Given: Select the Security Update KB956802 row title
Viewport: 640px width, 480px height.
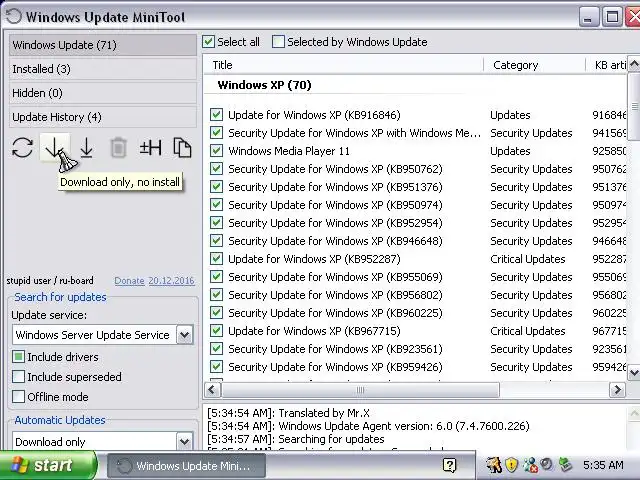Looking at the screenshot, I should click(335, 295).
